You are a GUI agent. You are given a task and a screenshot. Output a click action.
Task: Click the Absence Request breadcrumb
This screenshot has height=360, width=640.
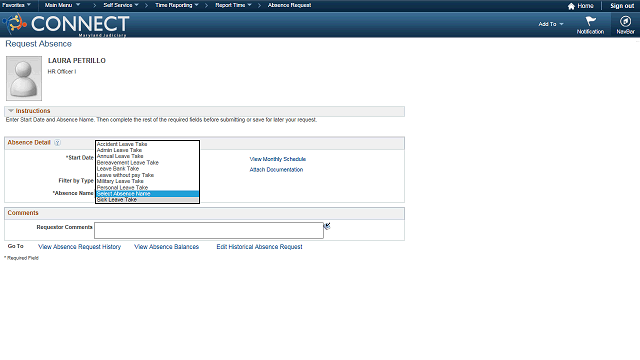tap(289, 5)
